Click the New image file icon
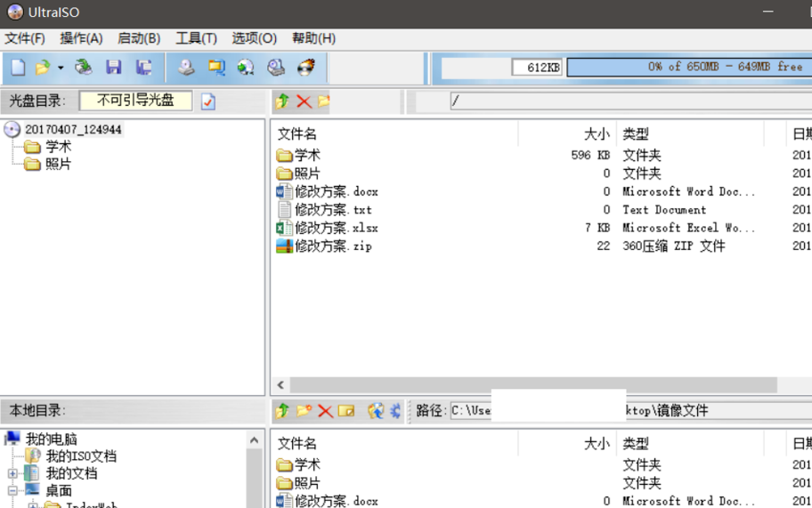This screenshot has height=508, width=812. tap(18, 68)
